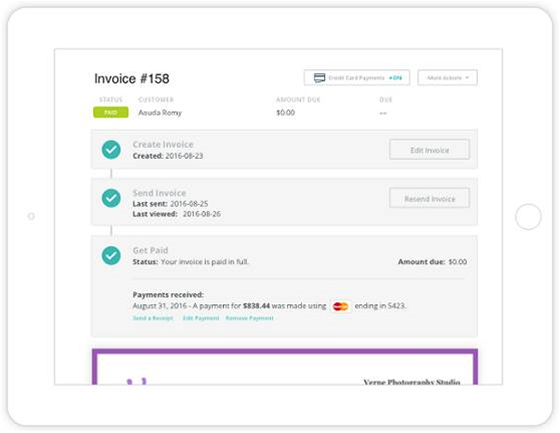Open the More Actions dropdown
This screenshot has width=560, height=433.
(448, 78)
